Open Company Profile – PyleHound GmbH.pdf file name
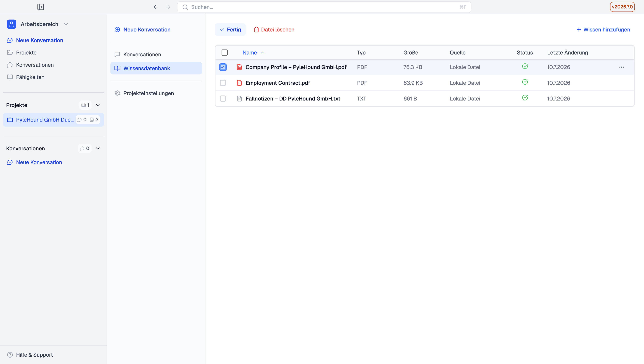The width and height of the screenshot is (644, 364). [x=296, y=67]
